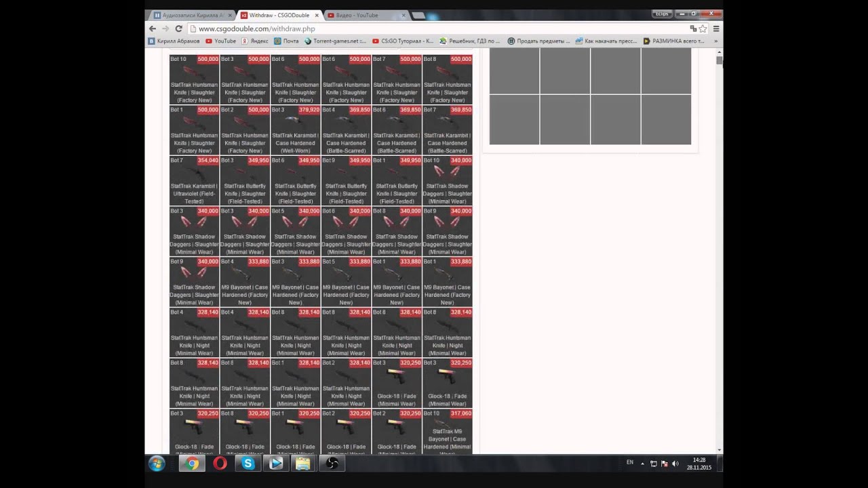Screen dimensions: 868x488
Task: Choose Bot 9 Butterfly Knife Slaughter item
Action: pos(346,181)
